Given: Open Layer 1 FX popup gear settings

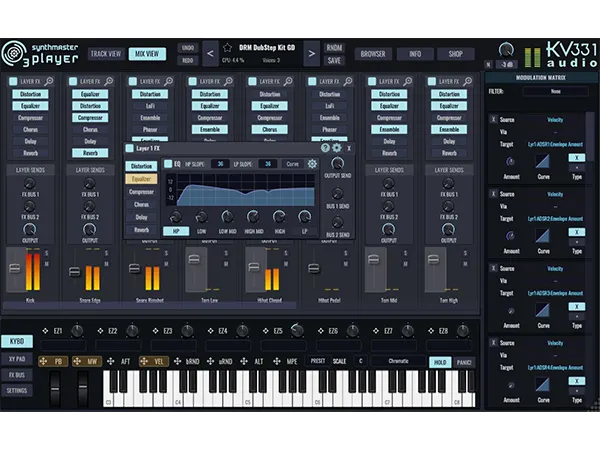Looking at the screenshot, I should [337, 148].
